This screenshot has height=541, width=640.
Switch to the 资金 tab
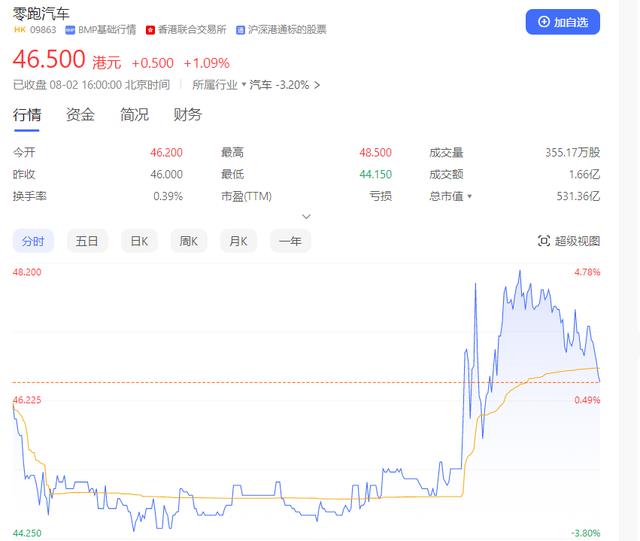point(80,115)
